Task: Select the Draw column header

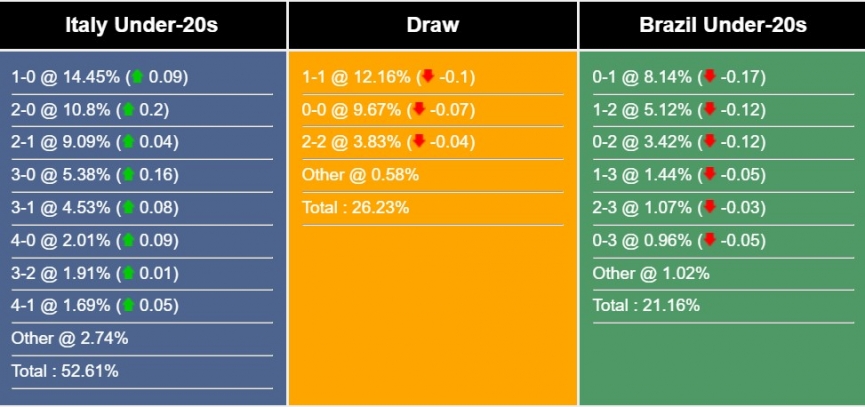Action: (x=432, y=25)
